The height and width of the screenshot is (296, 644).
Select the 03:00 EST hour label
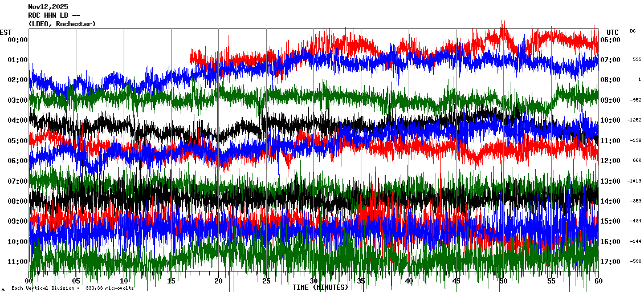pos(18,100)
